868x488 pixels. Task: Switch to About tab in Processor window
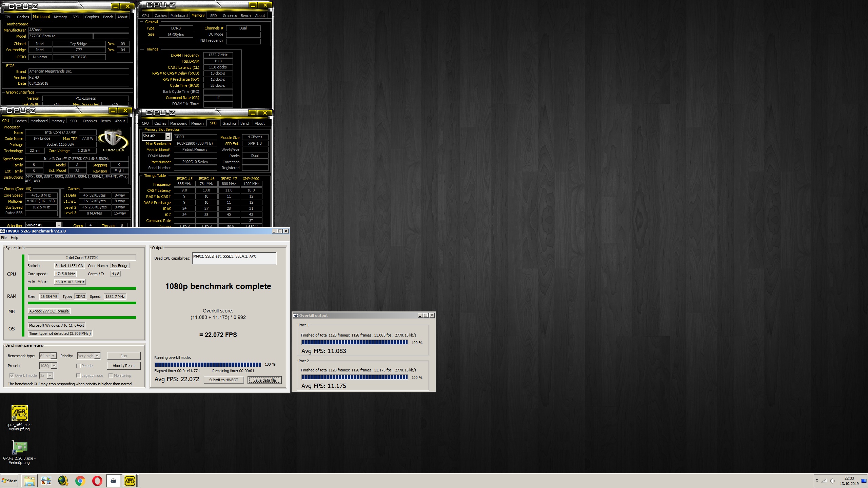pyautogui.click(x=120, y=121)
